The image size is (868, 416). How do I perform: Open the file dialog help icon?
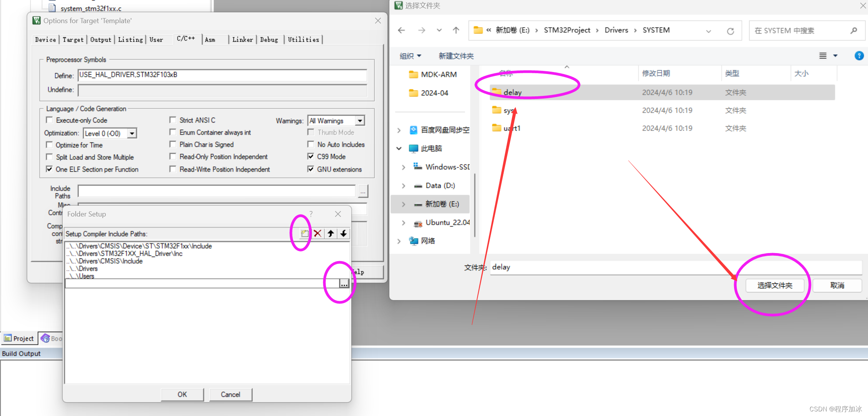859,56
